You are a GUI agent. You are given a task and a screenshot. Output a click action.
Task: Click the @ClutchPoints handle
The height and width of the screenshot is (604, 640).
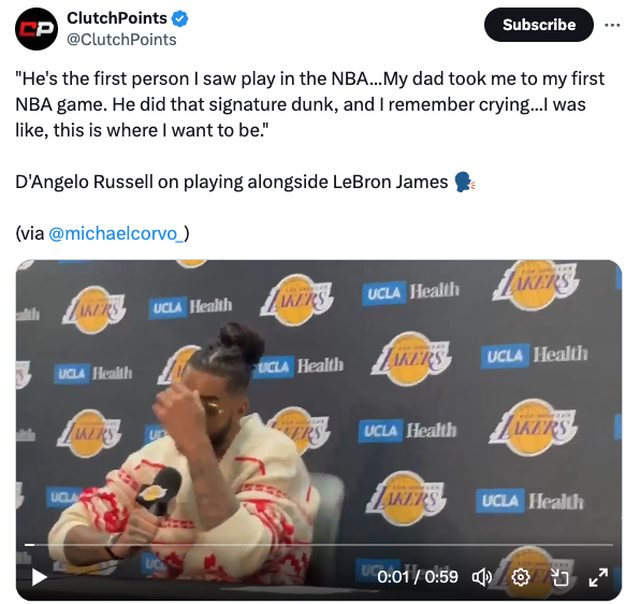point(121,40)
